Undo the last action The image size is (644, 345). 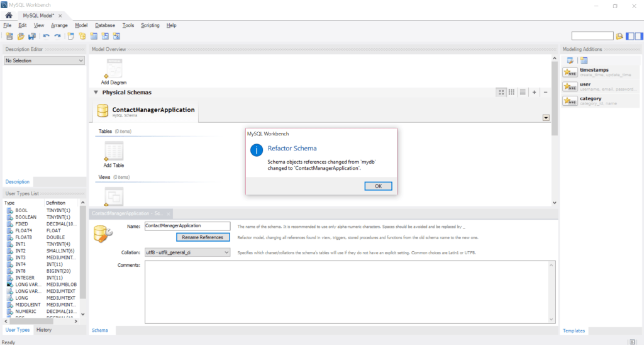click(47, 36)
